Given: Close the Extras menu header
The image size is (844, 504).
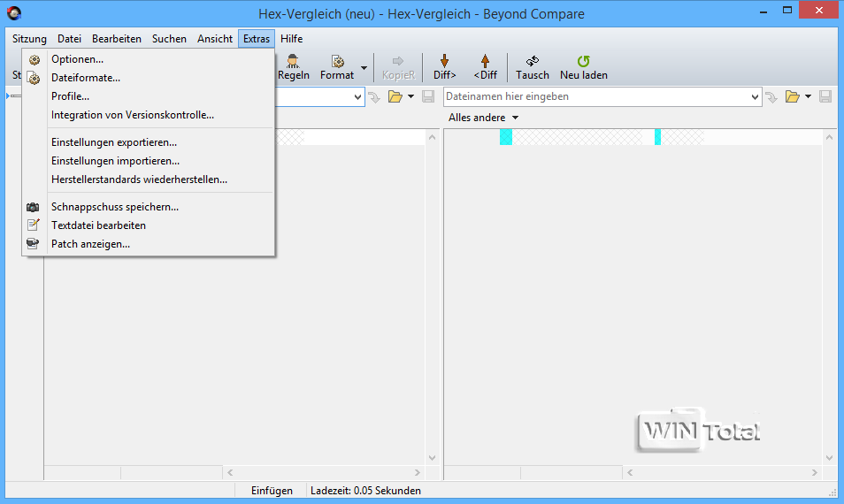Looking at the screenshot, I should [257, 39].
